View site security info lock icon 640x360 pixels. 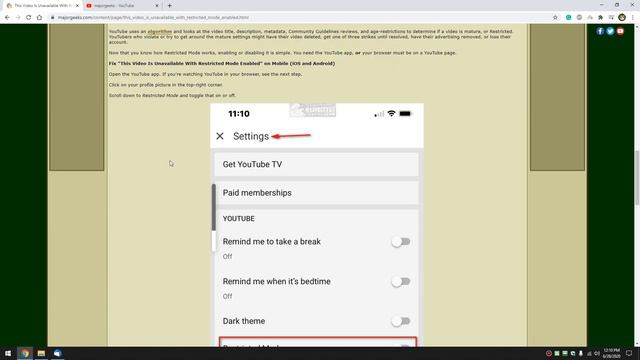(53, 18)
